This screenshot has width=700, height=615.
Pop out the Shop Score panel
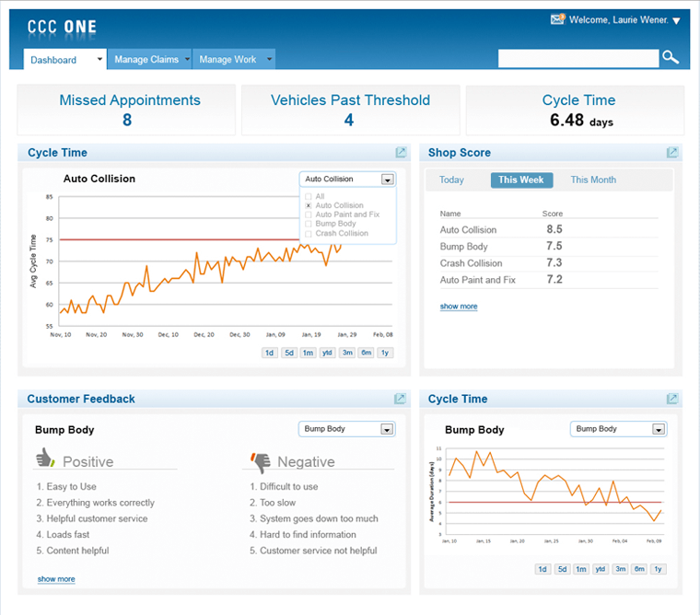tap(672, 153)
